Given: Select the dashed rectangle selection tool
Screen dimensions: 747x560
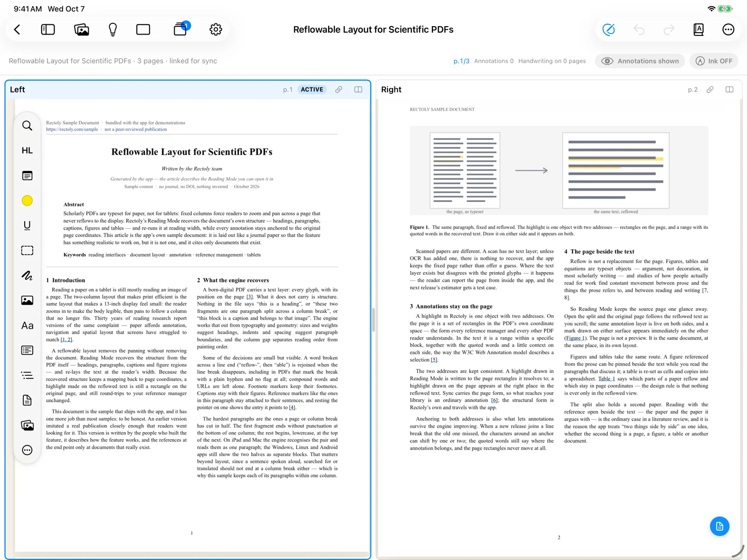Looking at the screenshot, I should point(27,251).
